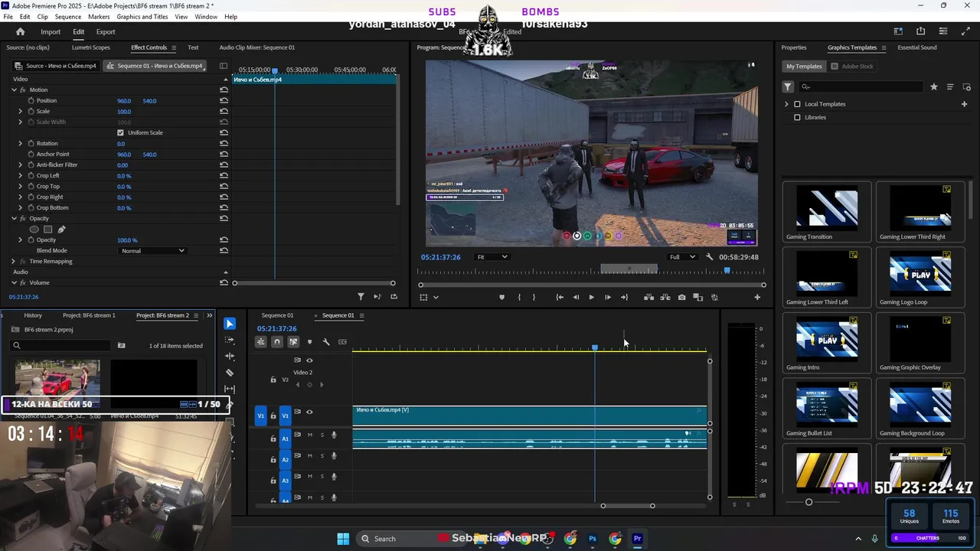Expand Time Remapping effect

(x=13, y=261)
